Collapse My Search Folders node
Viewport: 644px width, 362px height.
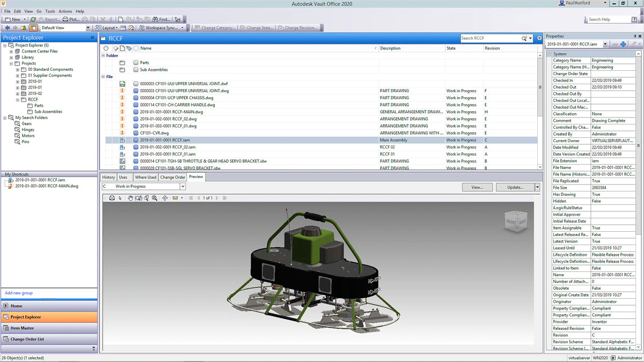tap(5, 117)
